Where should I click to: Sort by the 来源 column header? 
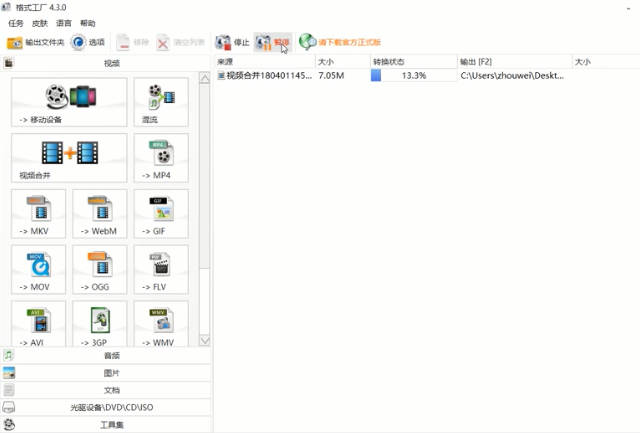(265, 62)
